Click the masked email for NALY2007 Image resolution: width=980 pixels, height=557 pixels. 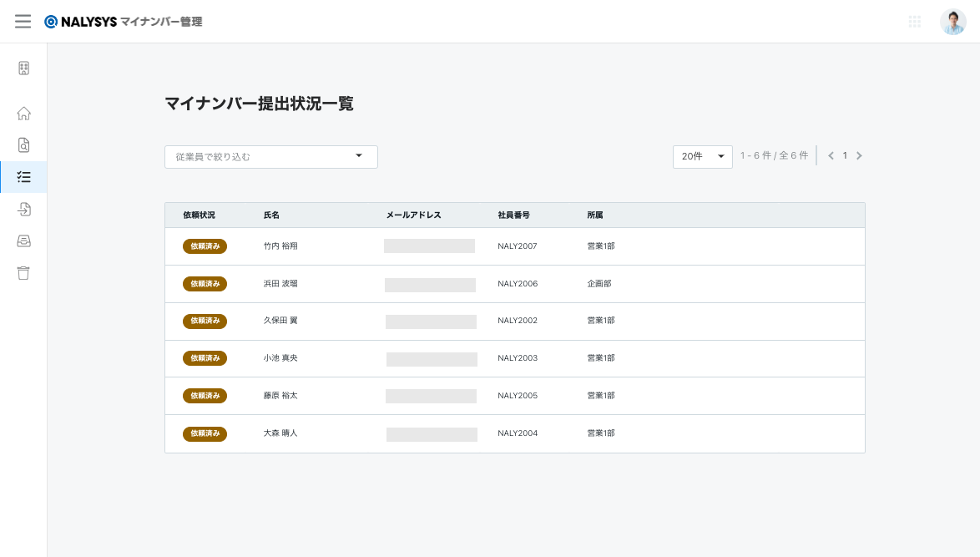[x=429, y=246]
